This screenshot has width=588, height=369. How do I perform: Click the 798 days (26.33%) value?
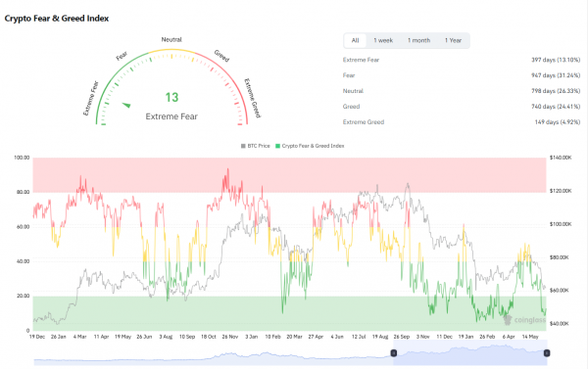(x=556, y=91)
